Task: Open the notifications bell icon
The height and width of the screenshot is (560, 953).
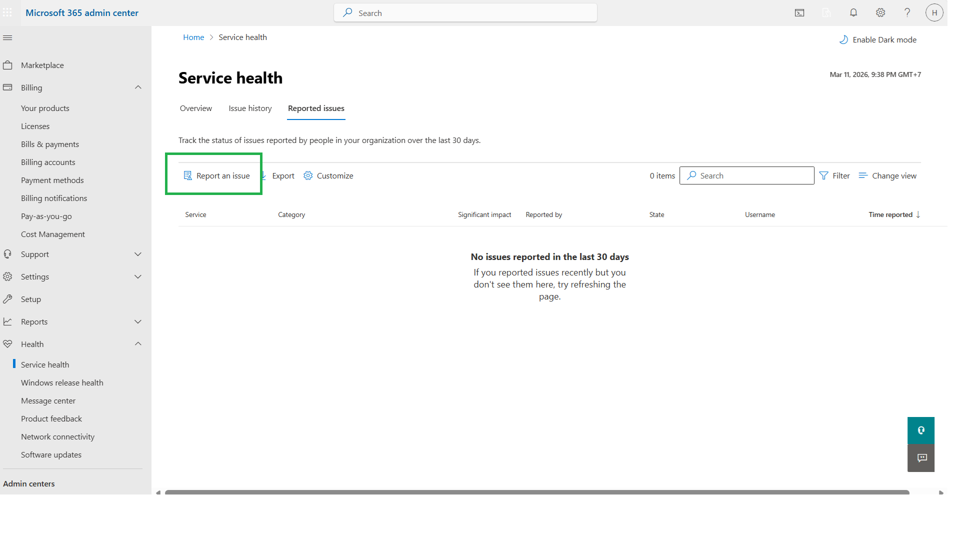Action: pyautogui.click(x=853, y=13)
